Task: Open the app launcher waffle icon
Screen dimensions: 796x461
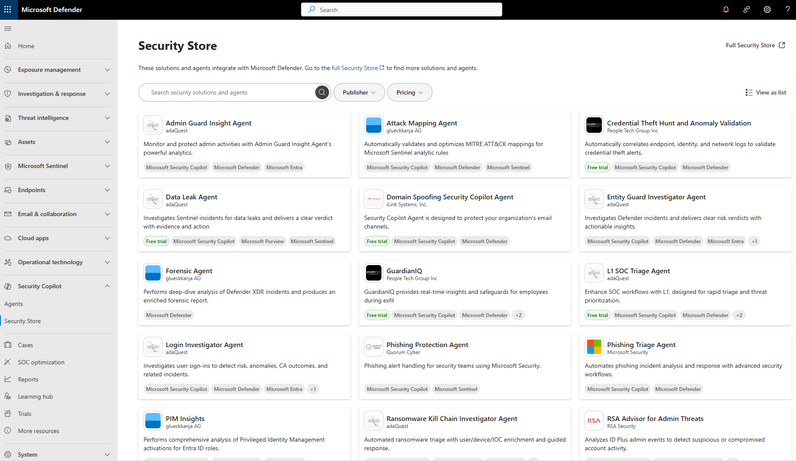Action: (x=8, y=9)
